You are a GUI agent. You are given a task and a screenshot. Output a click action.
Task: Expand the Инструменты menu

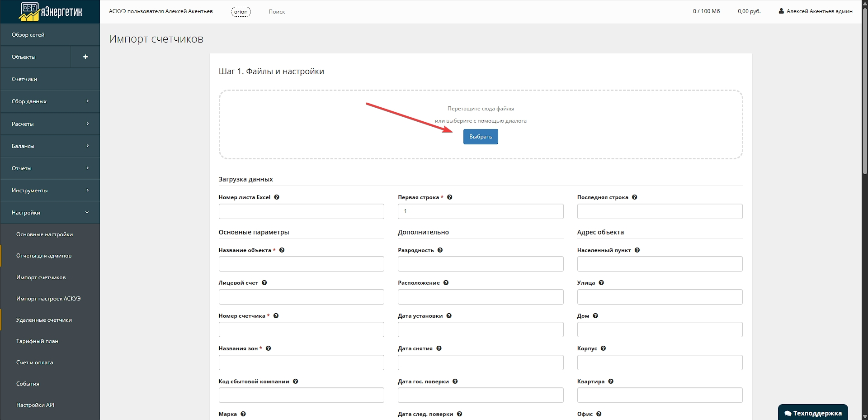tap(50, 191)
